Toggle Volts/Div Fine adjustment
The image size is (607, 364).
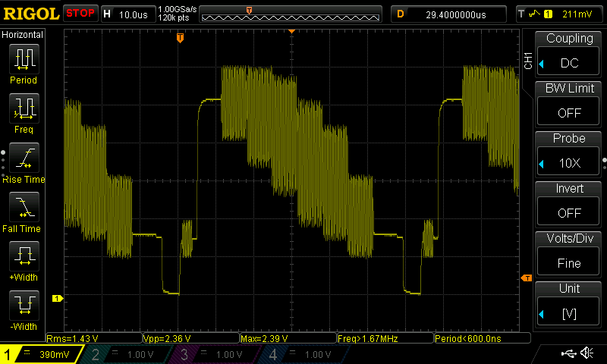(x=569, y=254)
